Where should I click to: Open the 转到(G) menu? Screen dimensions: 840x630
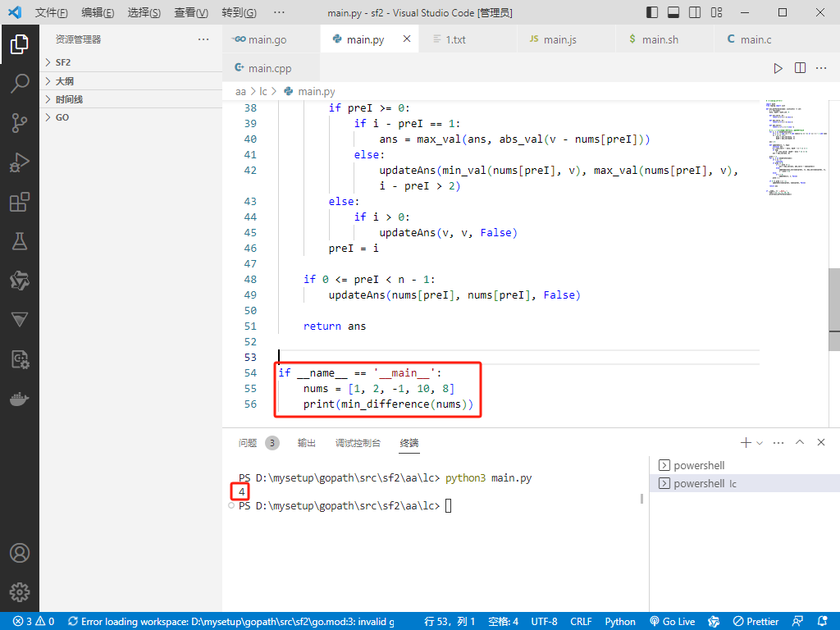coord(239,12)
